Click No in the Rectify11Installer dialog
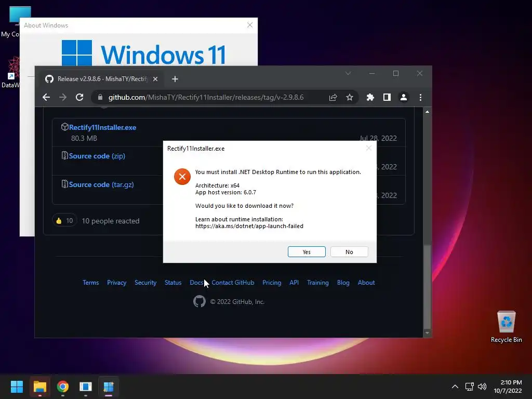Image resolution: width=532 pixels, height=399 pixels. [x=349, y=252]
